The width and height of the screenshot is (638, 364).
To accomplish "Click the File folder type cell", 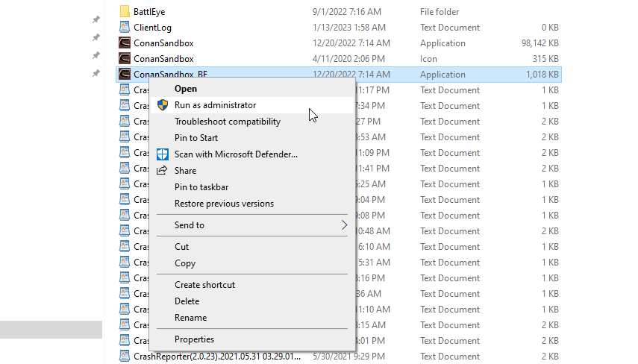I will (x=440, y=11).
